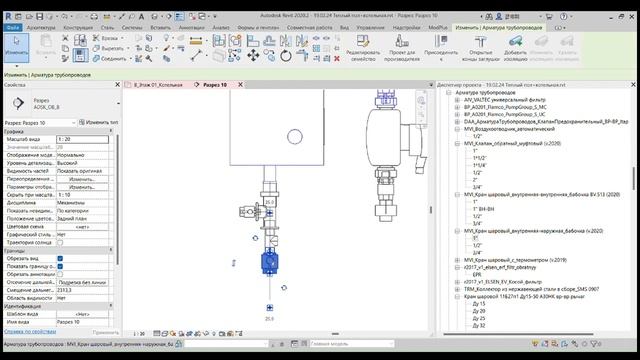Click Добавить изоляцию (Add Insulation) button
Viewport: 640px width, 360px height.
point(515,48)
